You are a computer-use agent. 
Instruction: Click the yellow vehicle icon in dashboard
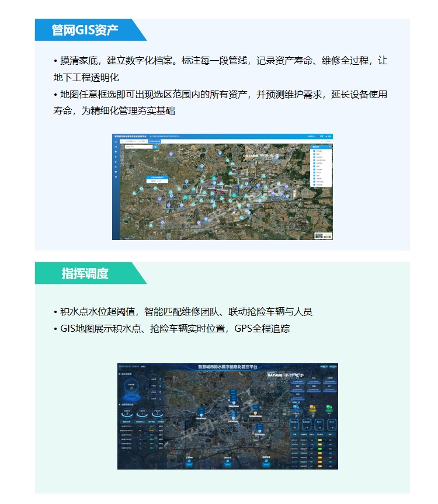click(312, 408)
